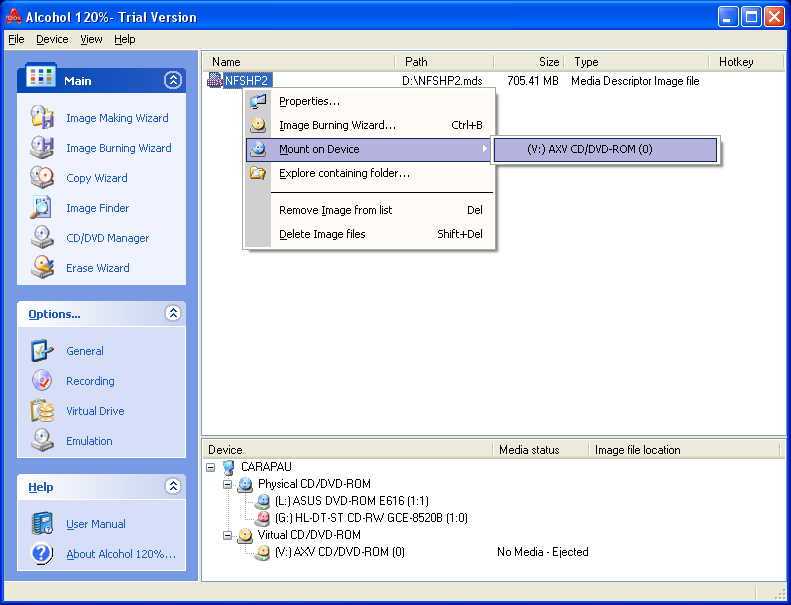
Task: Click the CARAPAU computer icon
Action: point(229,467)
